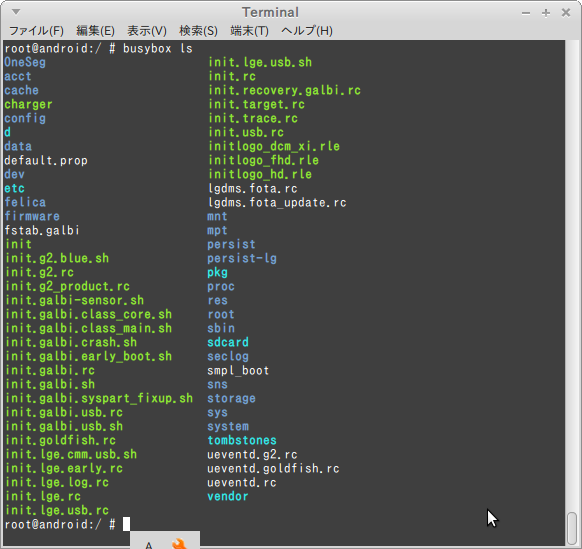Image resolution: width=582 pixels, height=549 pixels.
Task: Open the ファイル(F) menu
Action: click(x=36, y=30)
